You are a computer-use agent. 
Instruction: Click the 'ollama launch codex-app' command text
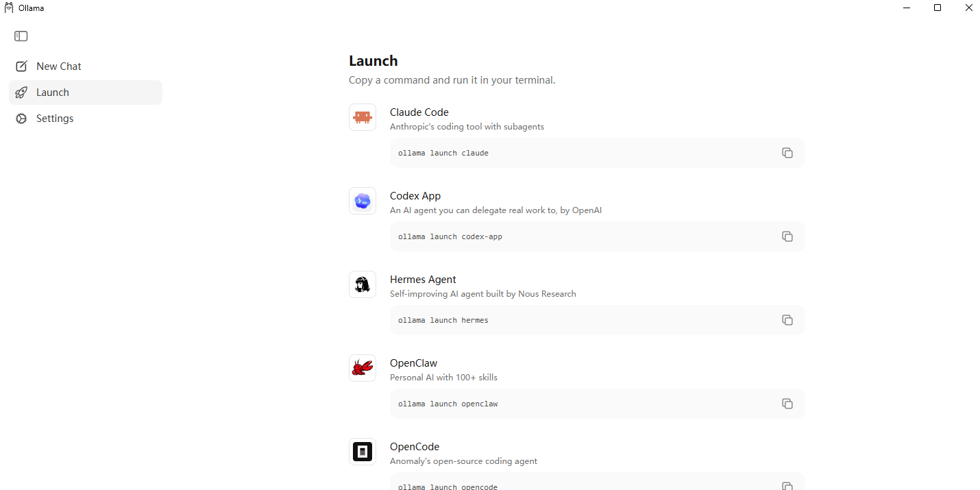tap(450, 236)
